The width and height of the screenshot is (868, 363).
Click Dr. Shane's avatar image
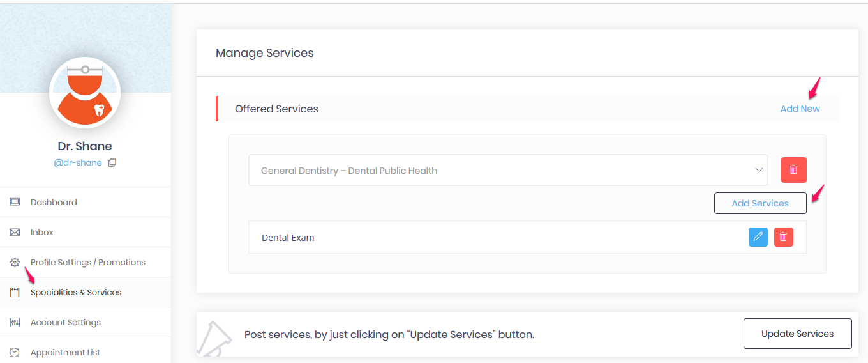[85, 93]
